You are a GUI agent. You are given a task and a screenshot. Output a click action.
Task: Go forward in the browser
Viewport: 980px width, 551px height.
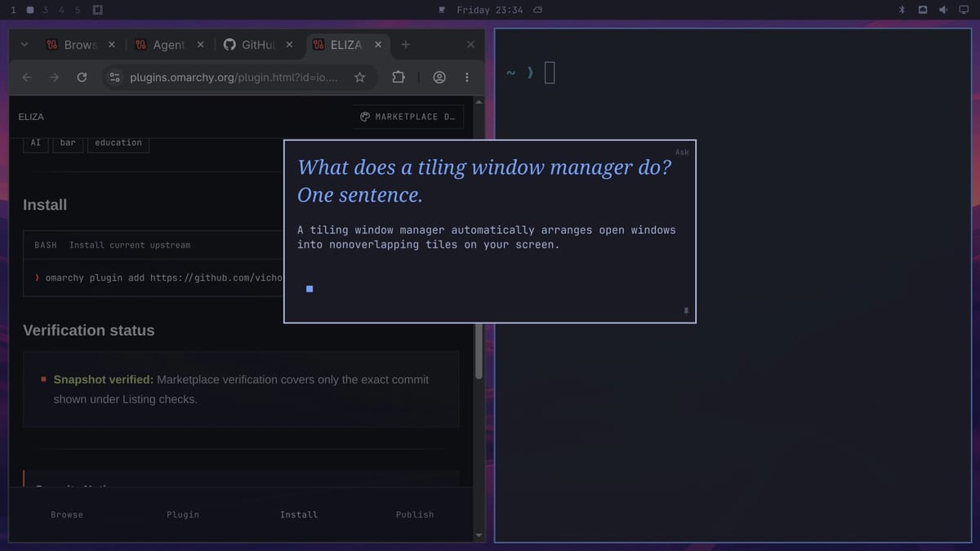click(x=54, y=78)
